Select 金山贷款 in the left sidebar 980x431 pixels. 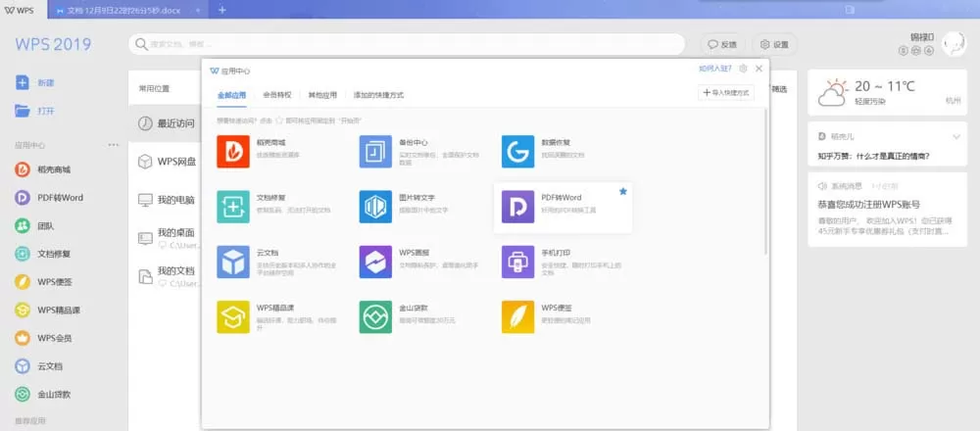point(42,394)
